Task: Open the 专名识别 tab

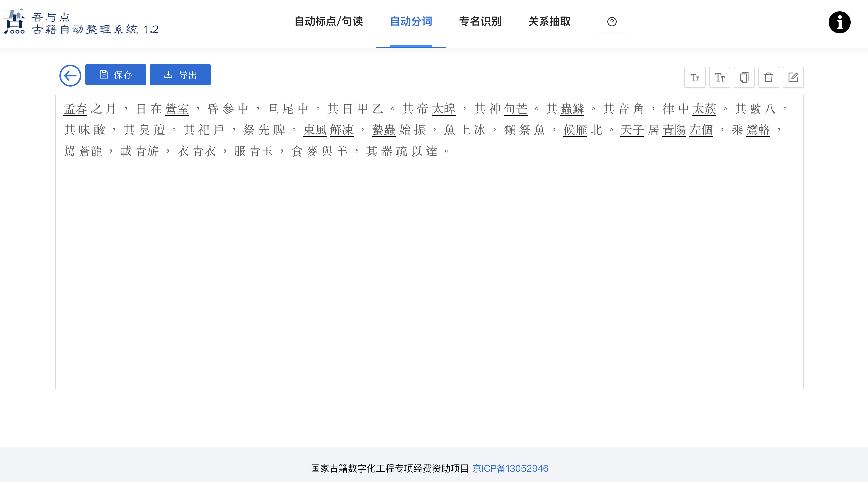Action: pyautogui.click(x=480, y=22)
